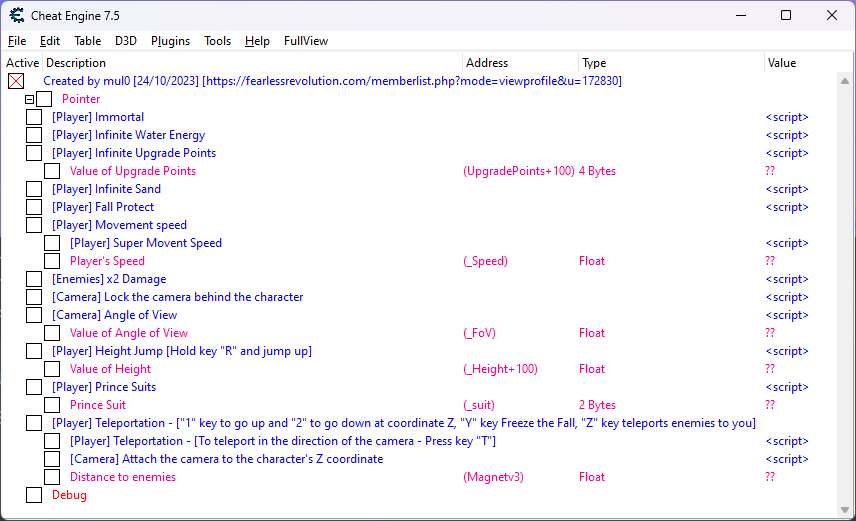Tick the [Enemies] x2 Damage checkbox
This screenshot has width=856, height=521.
[34, 279]
